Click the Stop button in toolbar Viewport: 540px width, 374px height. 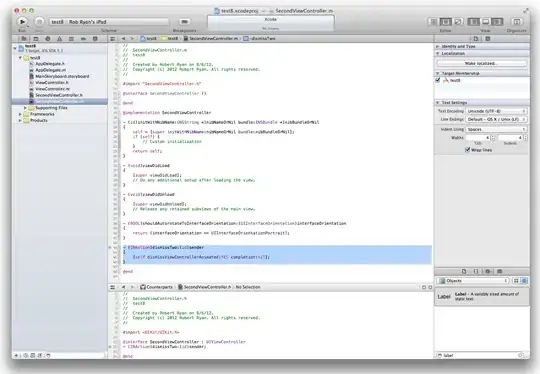point(39,22)
